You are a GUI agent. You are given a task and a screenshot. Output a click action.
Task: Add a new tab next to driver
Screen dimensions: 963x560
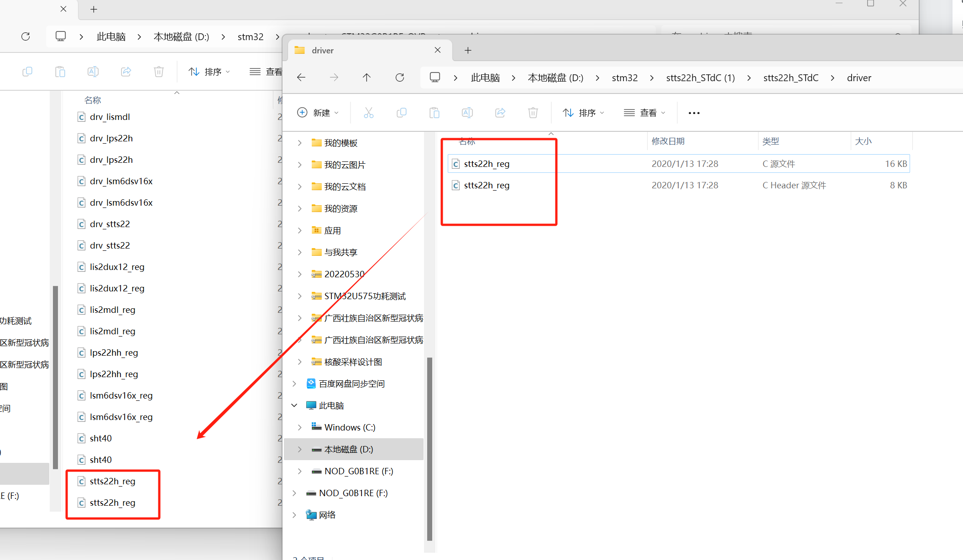(x=468, y=50)
